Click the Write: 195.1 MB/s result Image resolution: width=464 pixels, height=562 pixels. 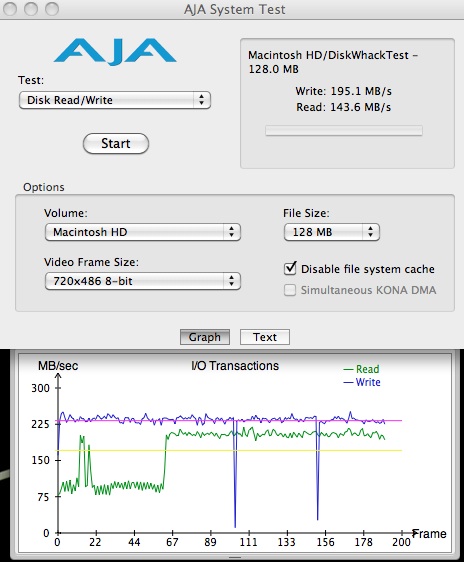(x=343, y=91)
